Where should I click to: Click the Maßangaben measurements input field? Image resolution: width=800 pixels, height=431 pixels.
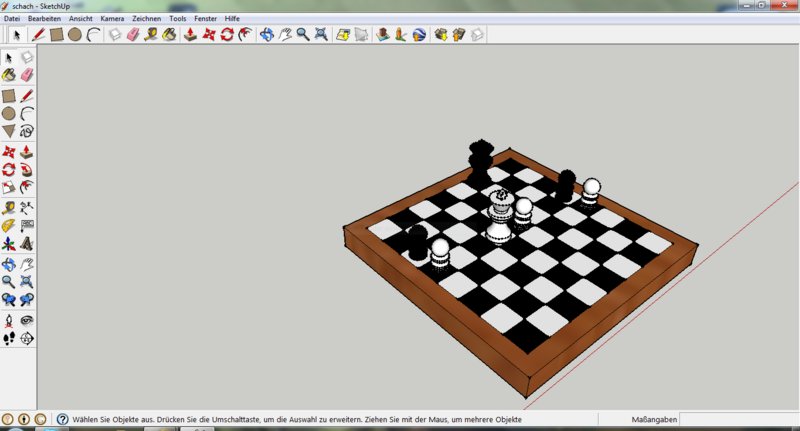pos(738,419)
